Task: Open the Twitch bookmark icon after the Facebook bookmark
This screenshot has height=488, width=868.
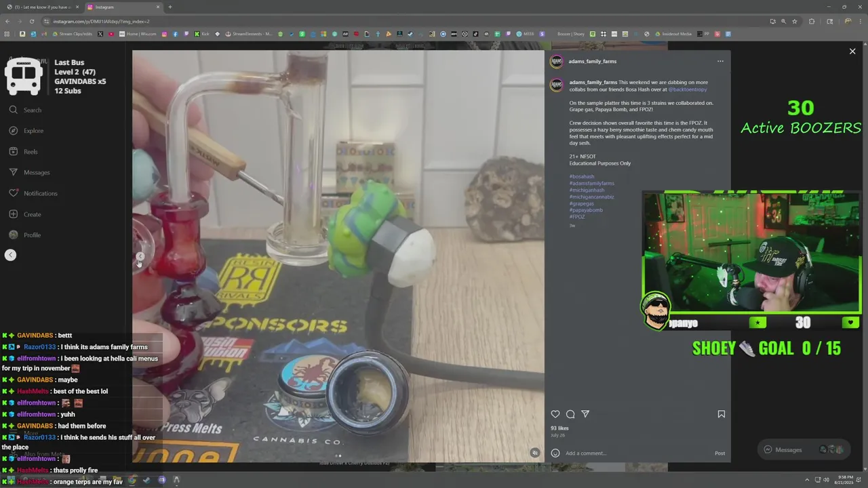Action: 186,34
